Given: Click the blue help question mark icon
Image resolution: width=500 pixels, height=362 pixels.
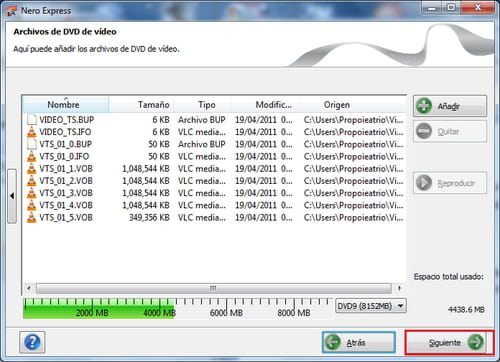Looking at the screenshot, I should (x=32, y=342).
